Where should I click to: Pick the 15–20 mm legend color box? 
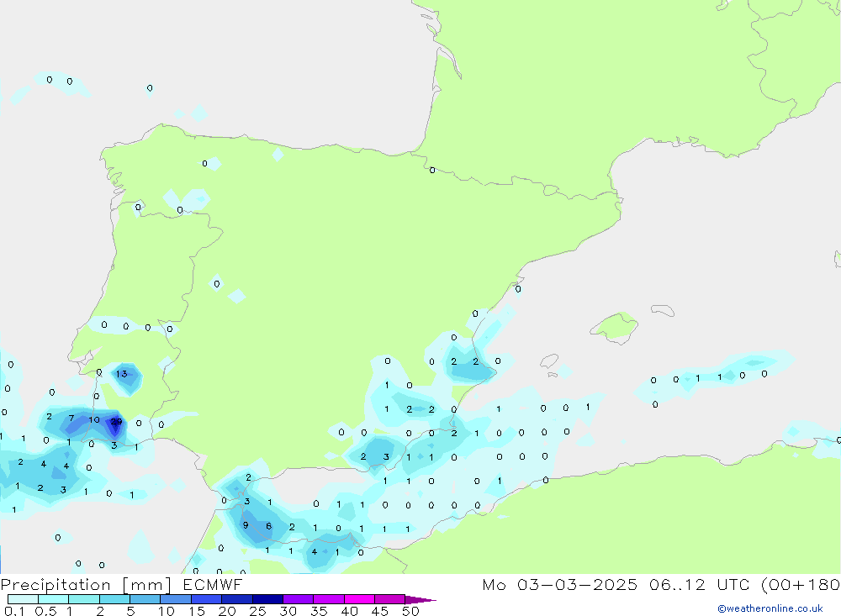point(207,599)
